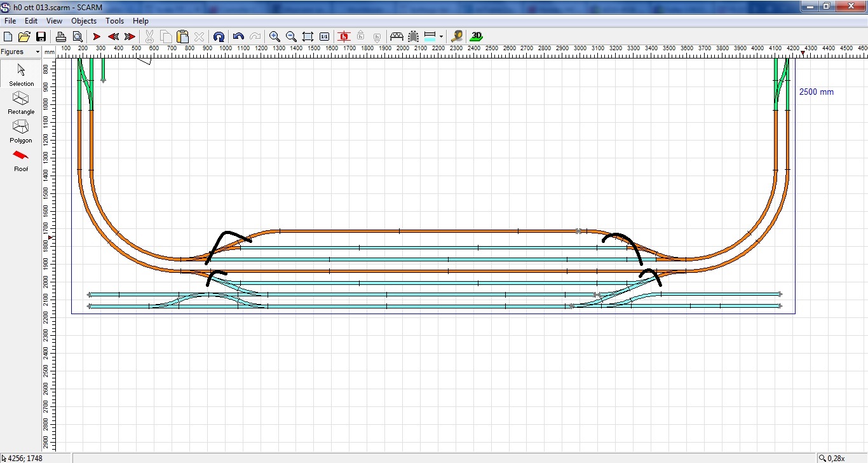Open the View menu
This screenshot has width=868, height=463.
click(54, 21)
